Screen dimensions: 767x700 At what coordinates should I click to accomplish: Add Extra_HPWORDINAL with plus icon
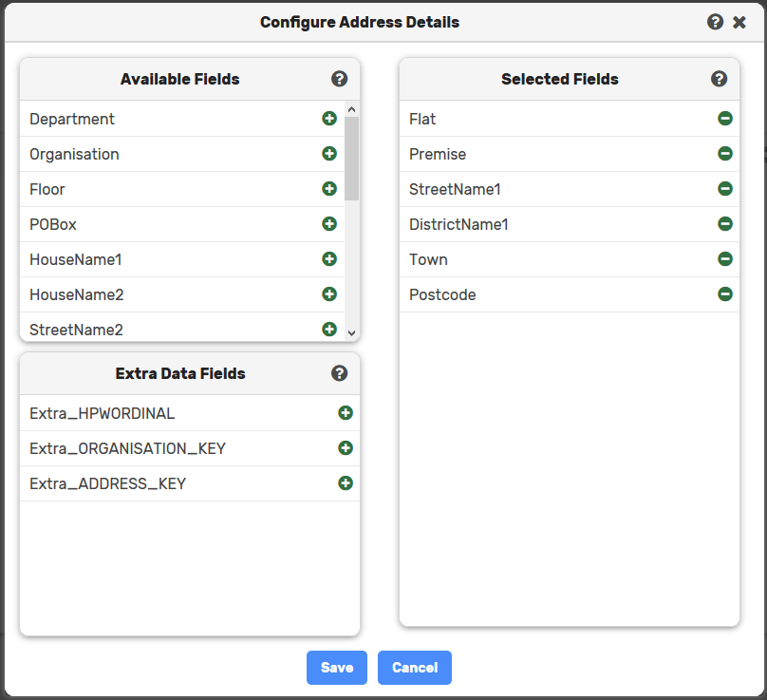[346, 413]
